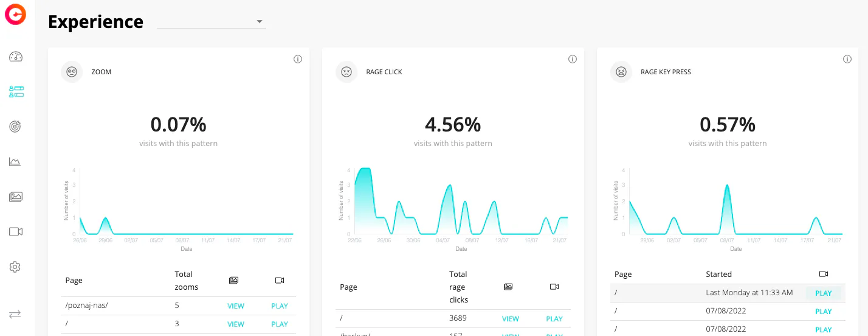Screen dimensions: 868x336
Task: Click 'Last Monday at 11:33 AM' cell
Action: click(749, 293)
